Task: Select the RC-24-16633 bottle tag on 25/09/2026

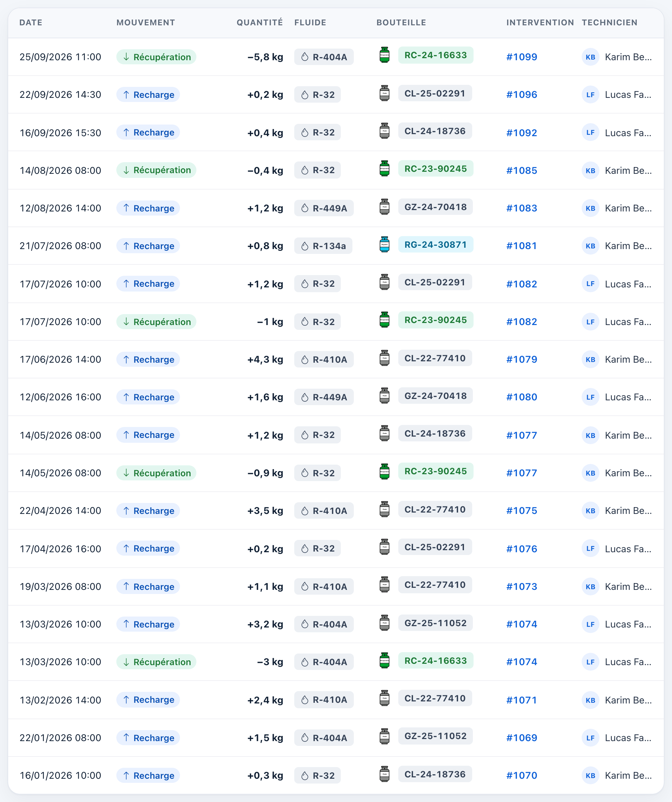Action: coord(436,55)
